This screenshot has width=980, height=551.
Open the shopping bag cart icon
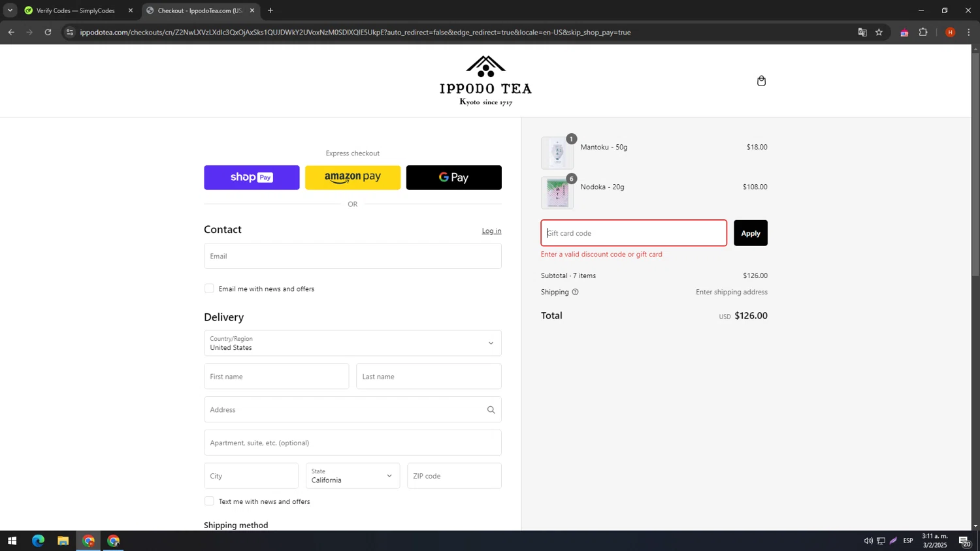[761, 81]
